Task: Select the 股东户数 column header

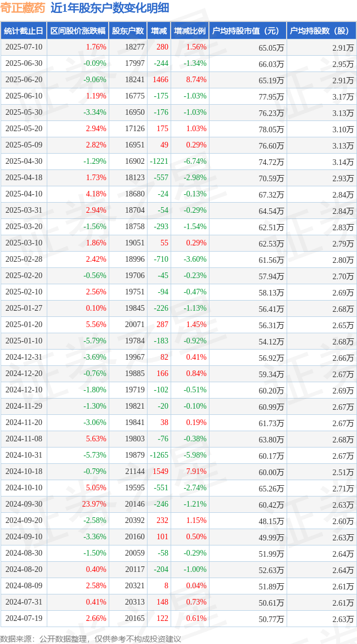Action: pos(128,31)
